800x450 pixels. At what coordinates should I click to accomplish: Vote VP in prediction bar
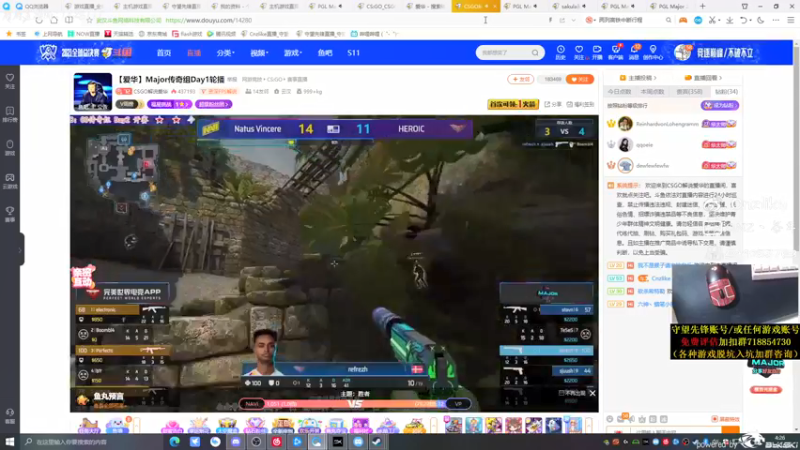[458, 404]
